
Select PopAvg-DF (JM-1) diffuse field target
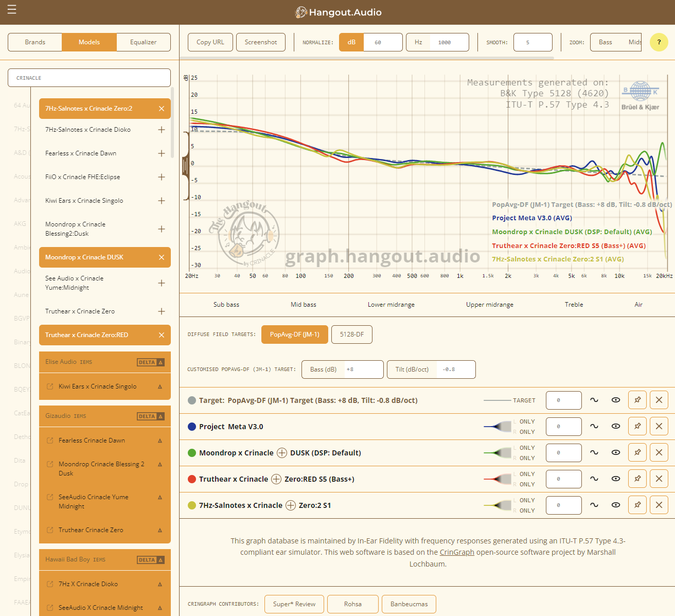295,335
